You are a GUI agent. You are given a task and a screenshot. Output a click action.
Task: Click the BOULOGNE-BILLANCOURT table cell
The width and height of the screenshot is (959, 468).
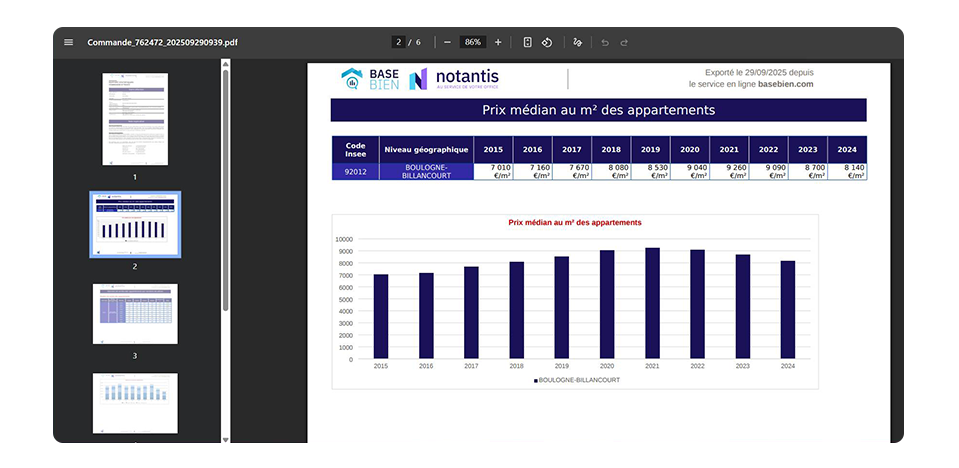coord(426,171)
